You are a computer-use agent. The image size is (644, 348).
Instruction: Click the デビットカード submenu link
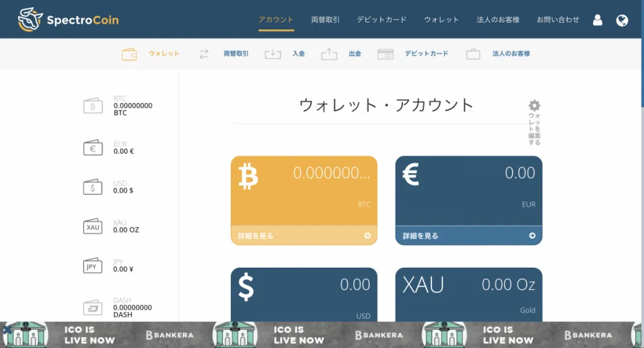(427, 54)
